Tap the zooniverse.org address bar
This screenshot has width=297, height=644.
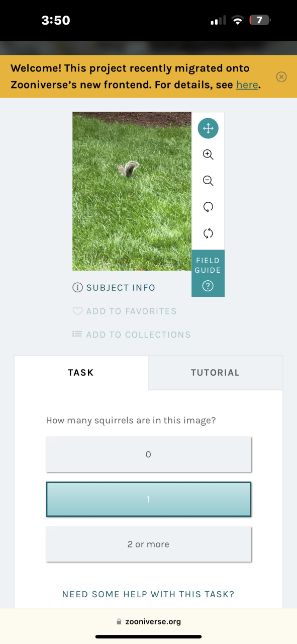(x=148, y=621)
